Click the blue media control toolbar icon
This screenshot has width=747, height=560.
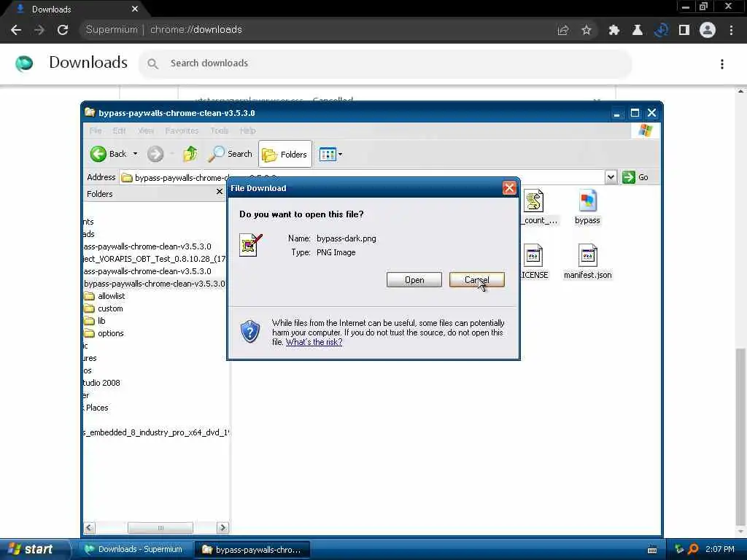click(x=661, y=30)
